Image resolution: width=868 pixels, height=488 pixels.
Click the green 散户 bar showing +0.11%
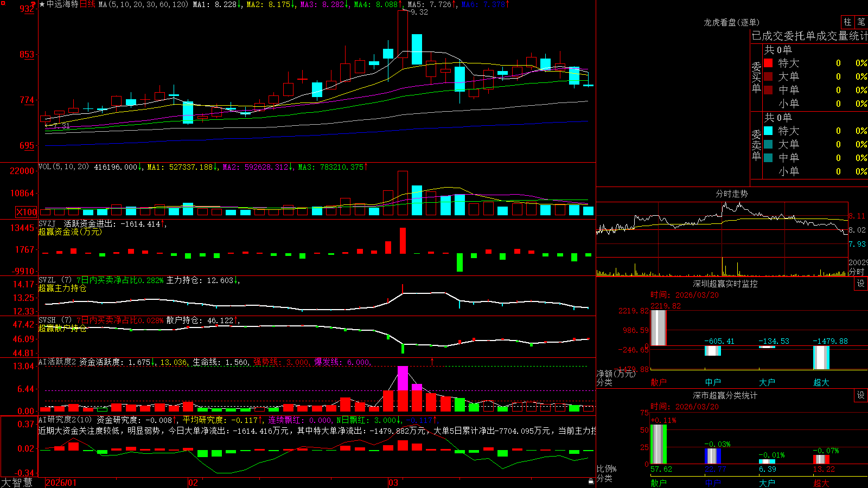659,444
